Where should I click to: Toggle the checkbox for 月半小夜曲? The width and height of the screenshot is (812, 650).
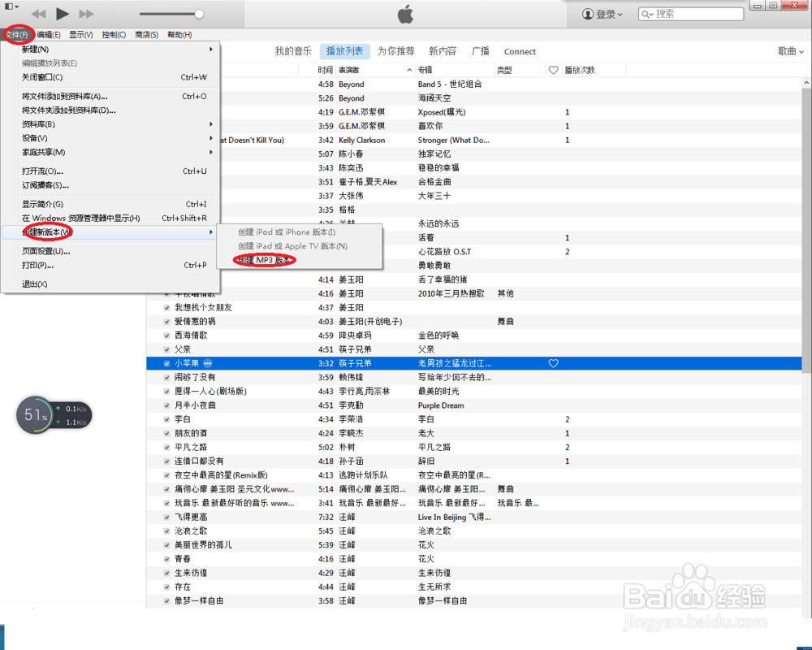pos(166,405)
